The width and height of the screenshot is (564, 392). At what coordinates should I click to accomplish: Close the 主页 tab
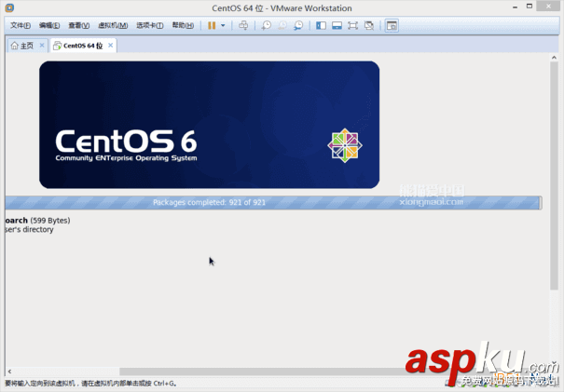coord(42,46)
